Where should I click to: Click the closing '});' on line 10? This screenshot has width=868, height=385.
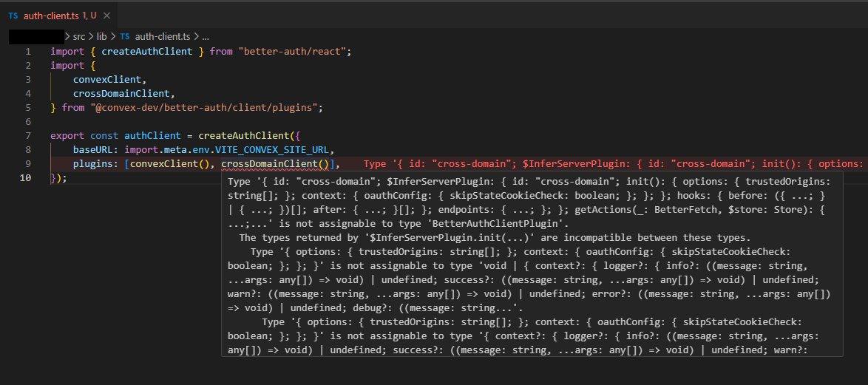pos(59,178)
